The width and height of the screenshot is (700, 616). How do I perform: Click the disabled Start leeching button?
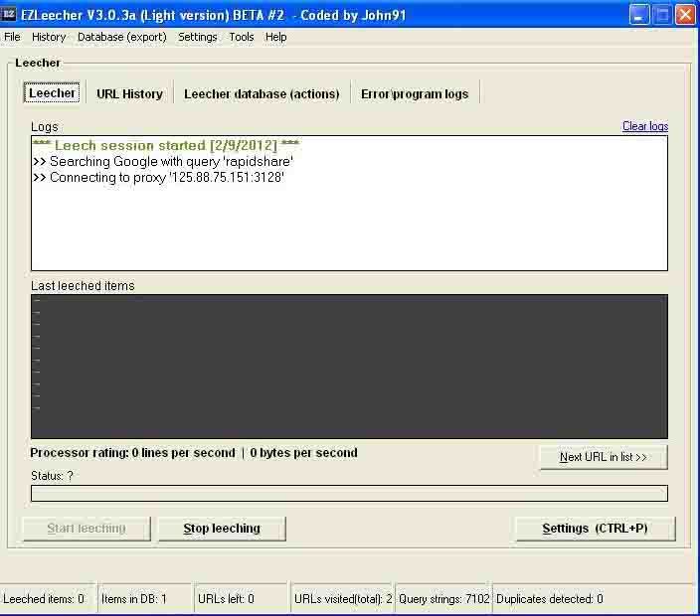coord(87,529)
